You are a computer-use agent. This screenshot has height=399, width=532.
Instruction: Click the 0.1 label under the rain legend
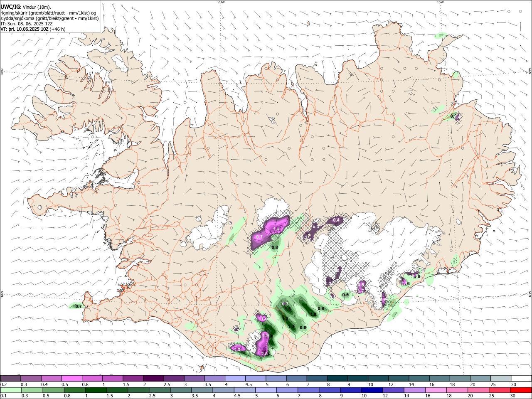(3, 396)
